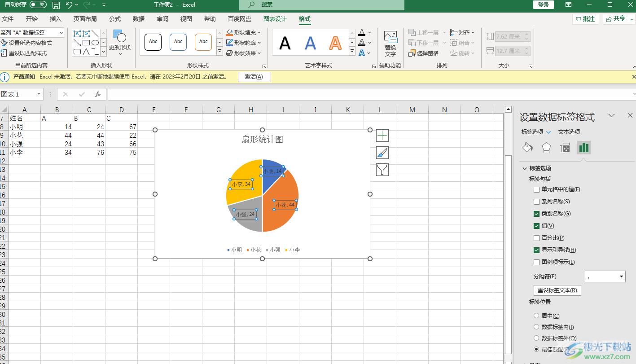
Task: Select the rounded rectangle shape in the gallery
Action: coord(77,52)
